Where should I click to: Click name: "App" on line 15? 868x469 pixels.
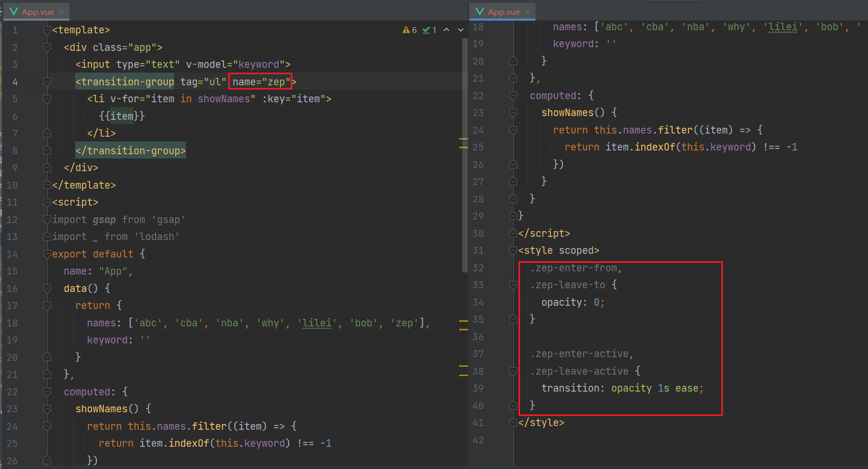pos(98,271)
